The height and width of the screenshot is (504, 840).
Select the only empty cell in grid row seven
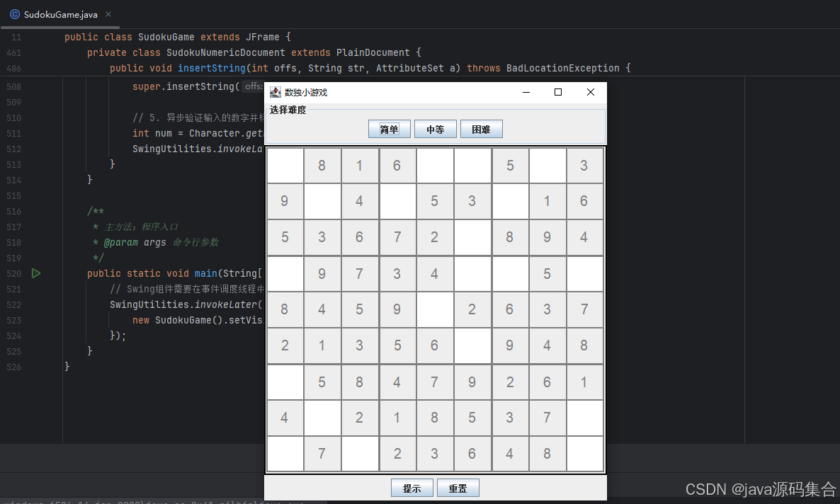(x=285, y=382)
